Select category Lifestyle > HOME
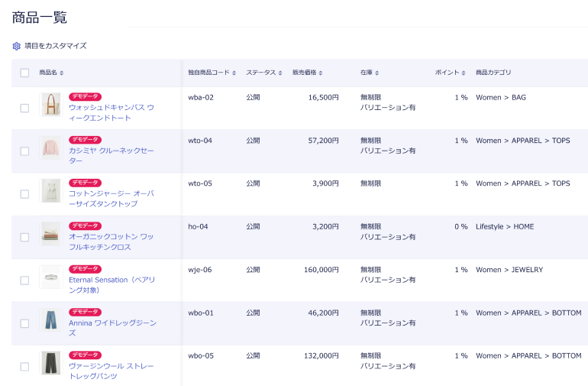 point(505,227)
